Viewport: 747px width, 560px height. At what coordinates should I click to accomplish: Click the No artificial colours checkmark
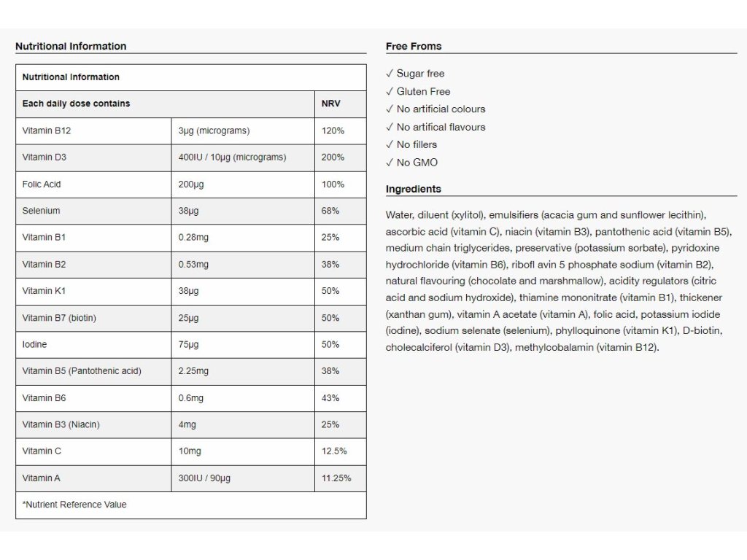390,109
